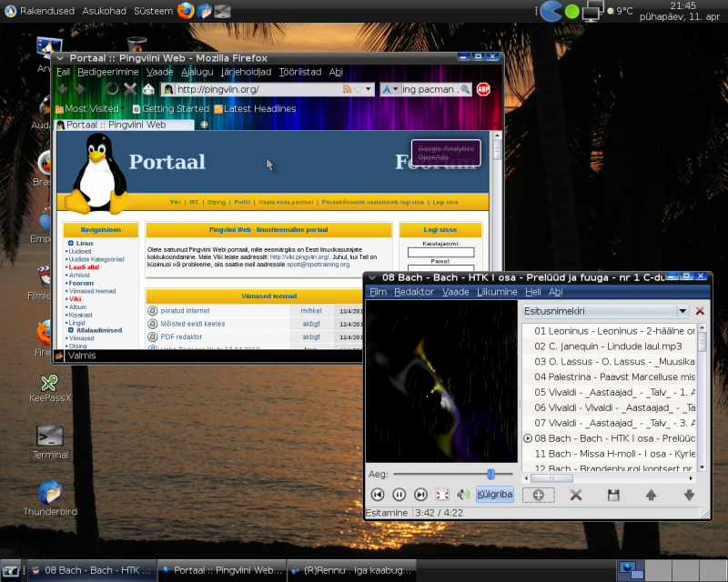The height and width of the screenshot is (582, 728).
Task: Click search magnifier in Firefox search box
Action: tap(465, 89)
